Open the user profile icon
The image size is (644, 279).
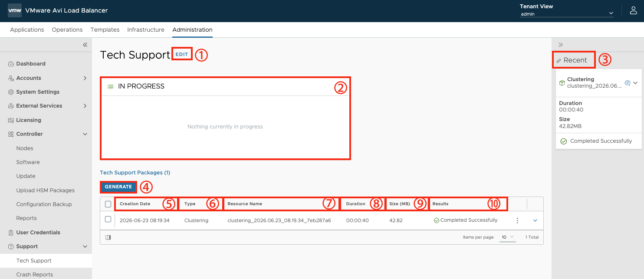634,11
